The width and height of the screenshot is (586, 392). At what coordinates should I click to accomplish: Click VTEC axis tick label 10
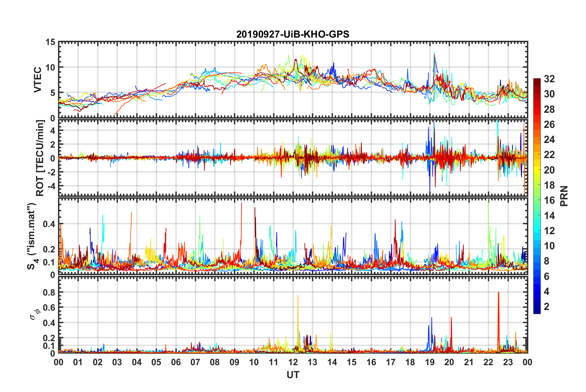pos(50,67)
